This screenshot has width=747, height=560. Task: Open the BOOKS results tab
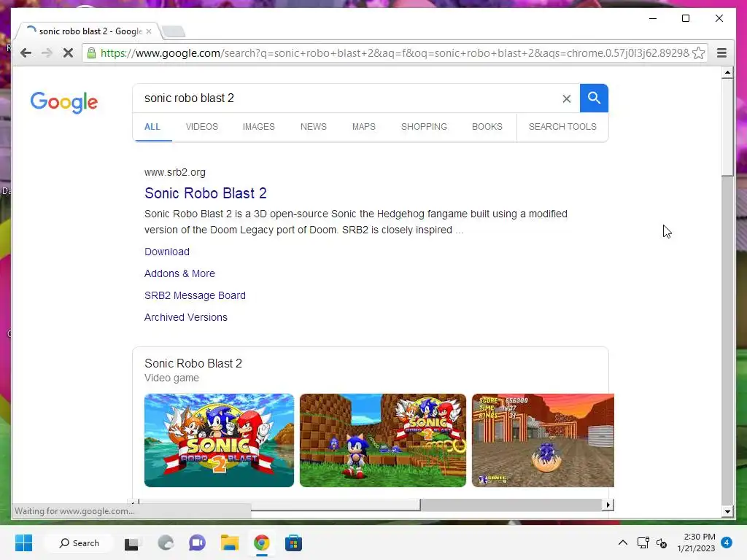pyautogui.click(x=487, y=127)
